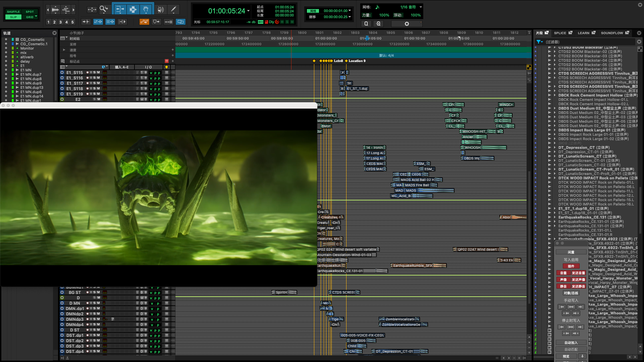
Task: Expand CTDS2 BOOM Blackstar-02 clip group
Action: coord(555,52)
